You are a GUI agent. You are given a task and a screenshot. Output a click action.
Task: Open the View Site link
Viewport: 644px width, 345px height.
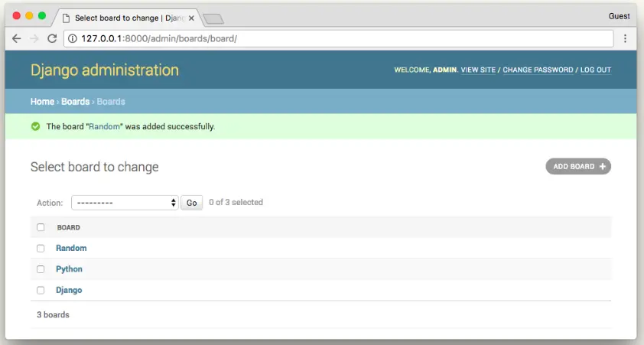[478, 70]
